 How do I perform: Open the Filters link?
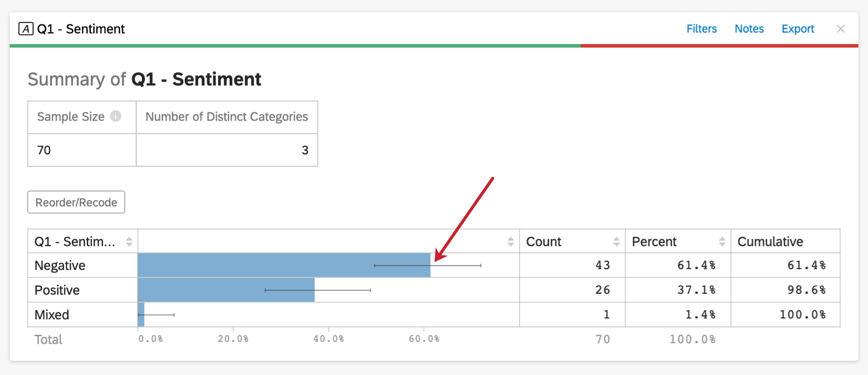click(701, 29)
